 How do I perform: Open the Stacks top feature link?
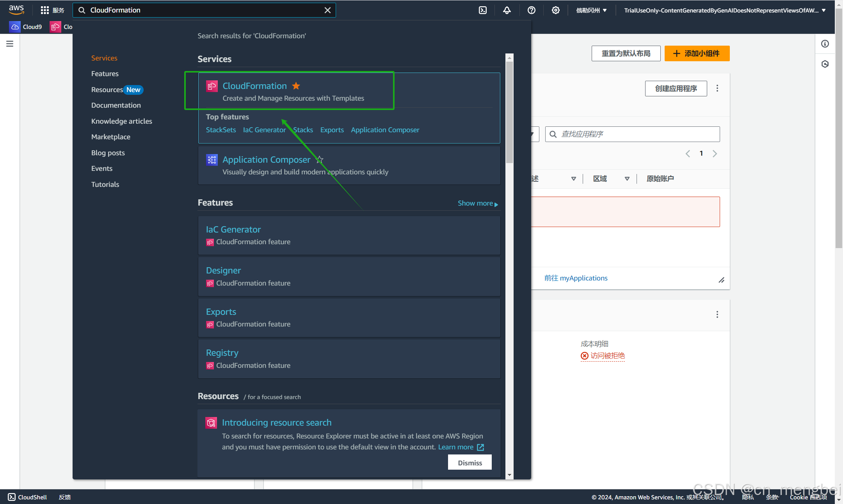click(303, 130)
